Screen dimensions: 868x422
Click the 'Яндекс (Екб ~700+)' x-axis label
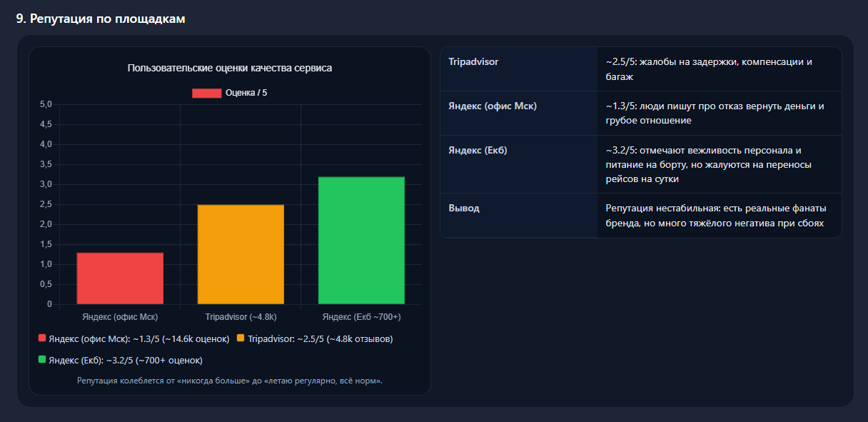click(361, 317)
